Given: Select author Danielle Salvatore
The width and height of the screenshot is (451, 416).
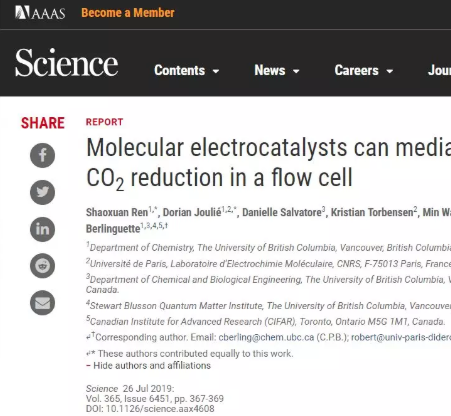Looking at the screenshot, I should coord(282,212).
